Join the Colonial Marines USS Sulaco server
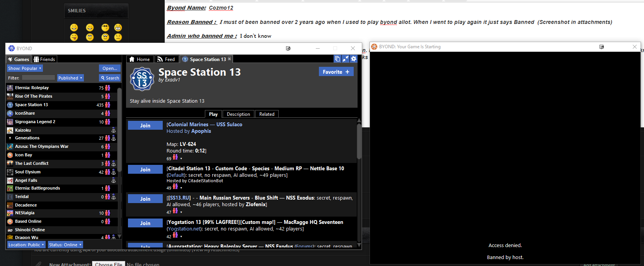The height and width of the screenshot is (266, 644). [145, 125]
